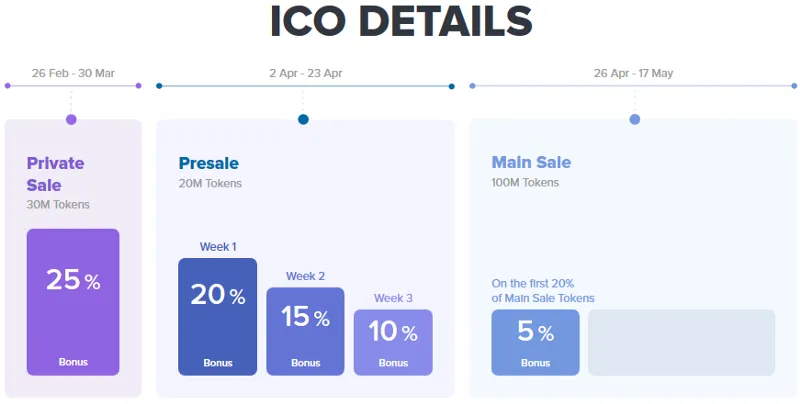Screen dimensions: 800x404
Task: Select the 25% Private Sale bonus bar
Action: click(x=73, y=302)
